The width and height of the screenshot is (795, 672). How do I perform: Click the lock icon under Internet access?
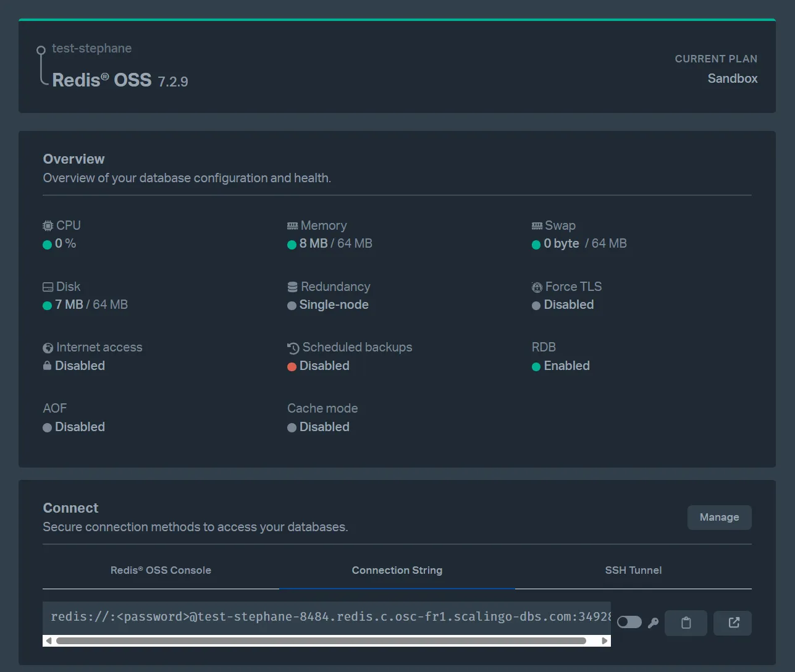click(48, 366)
